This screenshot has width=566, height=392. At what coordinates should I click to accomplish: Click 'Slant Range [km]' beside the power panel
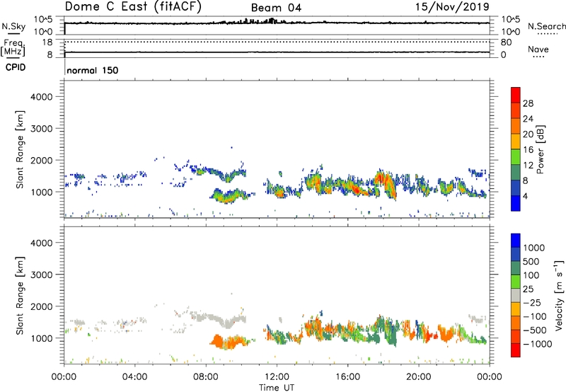point(20,149)
